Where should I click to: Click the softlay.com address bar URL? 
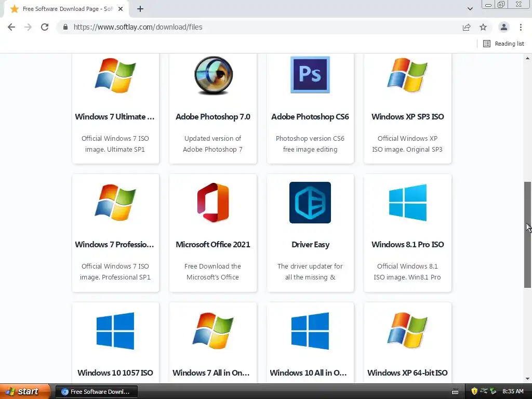[x=138, y=27]
